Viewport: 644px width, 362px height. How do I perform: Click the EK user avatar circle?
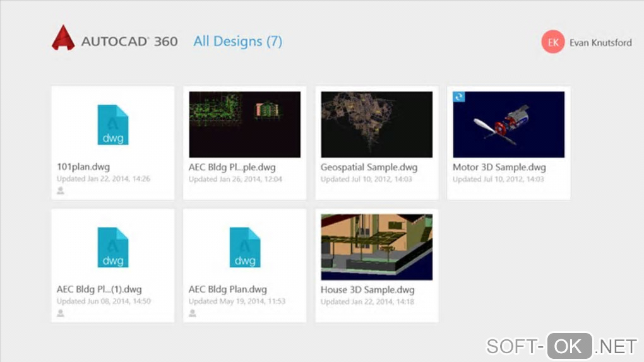pyautogui.click(x=553, y=42)
